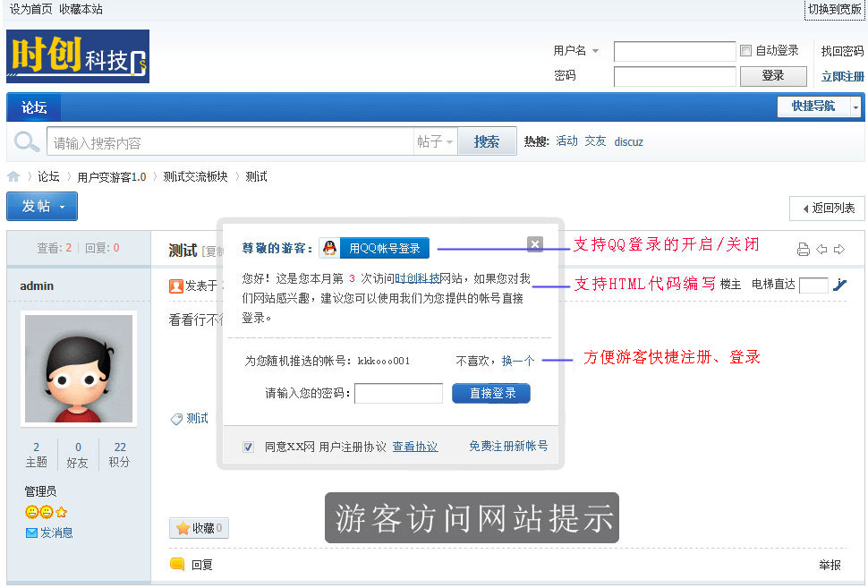Toggle the agree registration agreement checkbox
This screenshot has height=588, width=868.
tap(249, 447)
